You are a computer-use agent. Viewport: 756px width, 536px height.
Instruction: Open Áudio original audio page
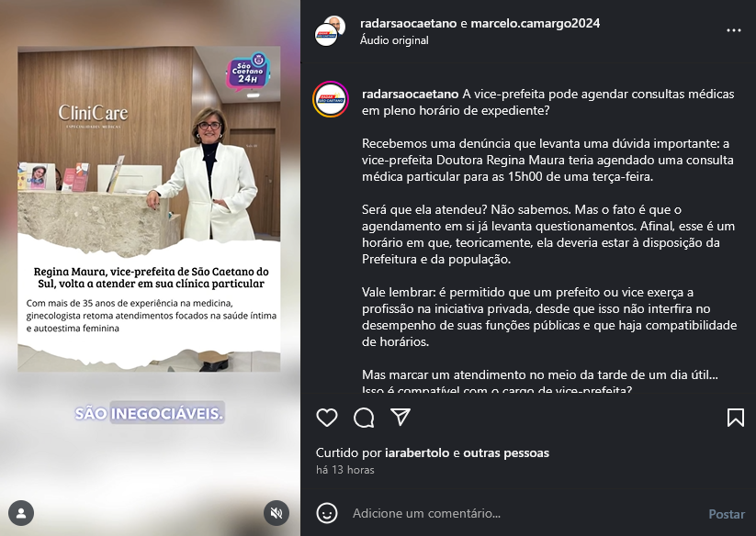click(x=394, y=40)
